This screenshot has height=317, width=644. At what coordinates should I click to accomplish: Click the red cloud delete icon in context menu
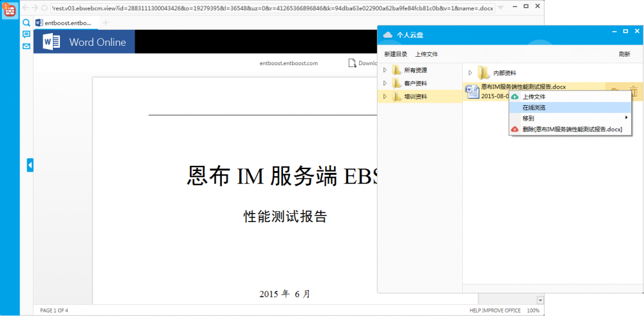[514, 130]
